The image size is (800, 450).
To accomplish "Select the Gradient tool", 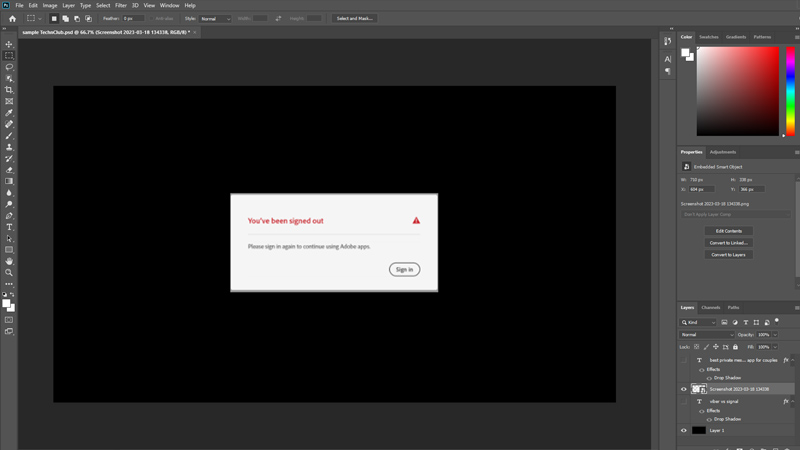I will (9, 181).
